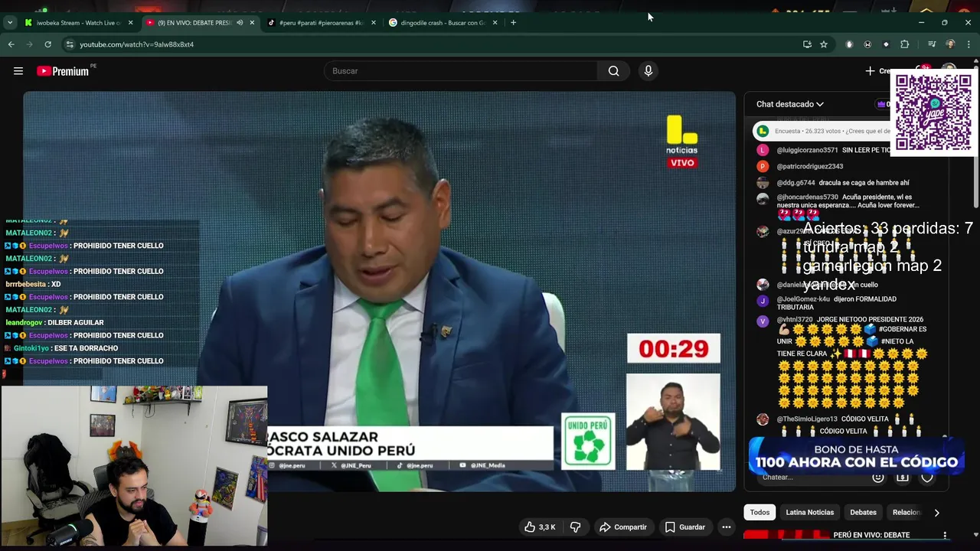Navigate forward in the browser
980x551 pixels.
(x=29, y=44)
